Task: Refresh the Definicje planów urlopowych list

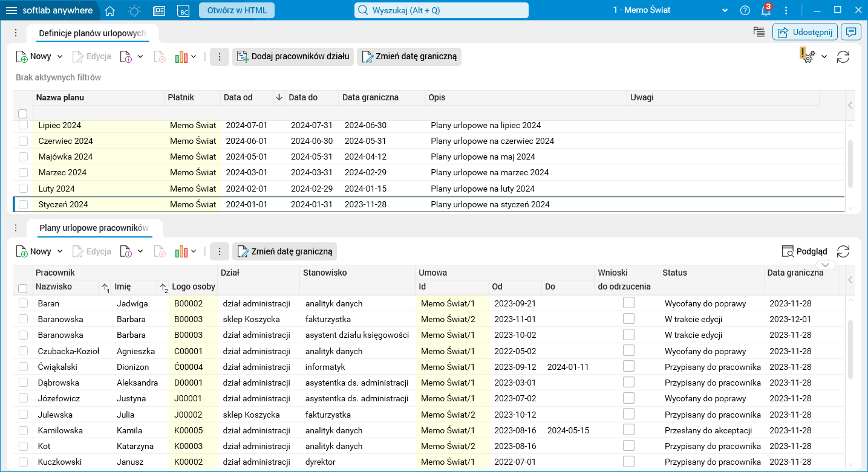Action: pos(843,57)
